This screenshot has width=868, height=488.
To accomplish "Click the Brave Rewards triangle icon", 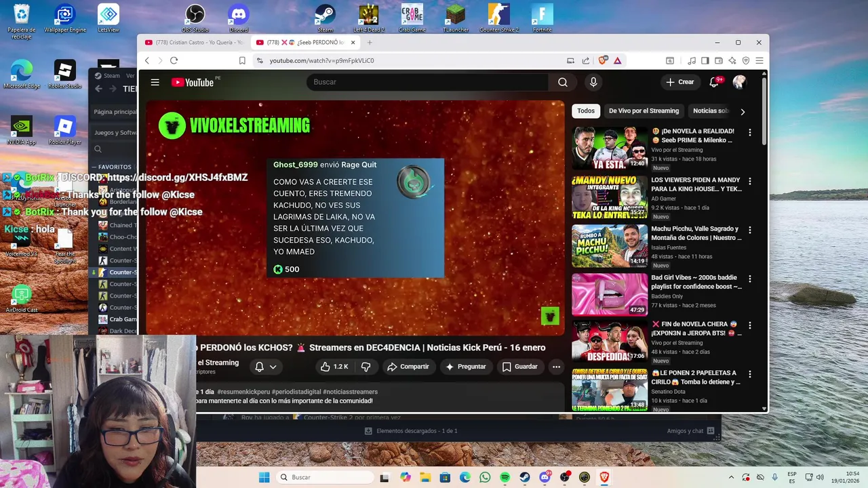I will (x=618, y=60).
